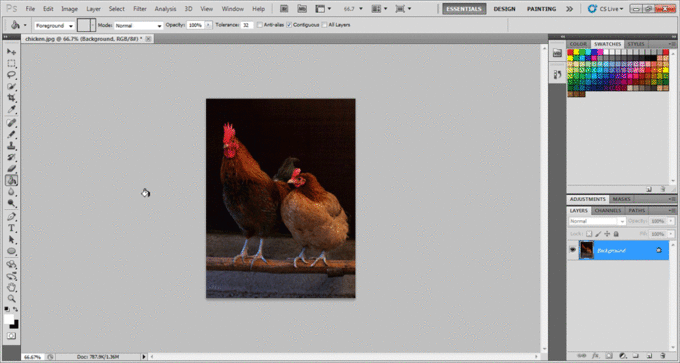Screen dimensions: 680x363
Task: Open the Filter menu
Action: click(x=140, y=9)
